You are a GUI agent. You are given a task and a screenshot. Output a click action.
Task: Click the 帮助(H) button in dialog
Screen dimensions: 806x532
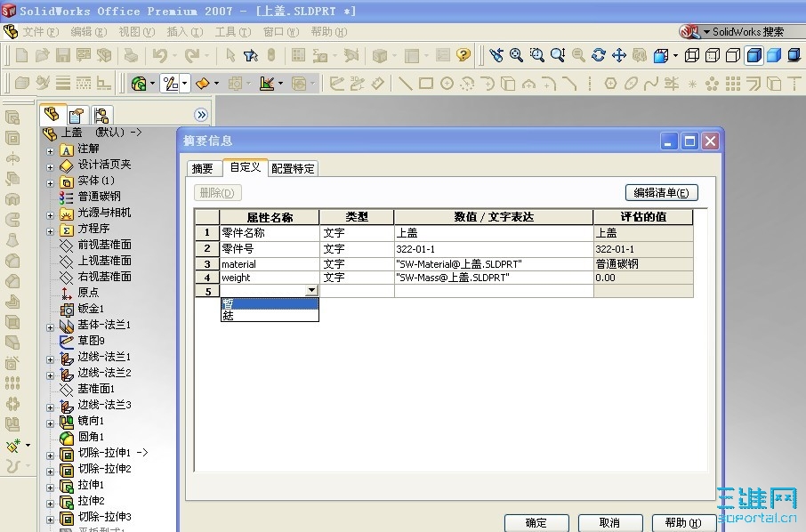point(683,523)
